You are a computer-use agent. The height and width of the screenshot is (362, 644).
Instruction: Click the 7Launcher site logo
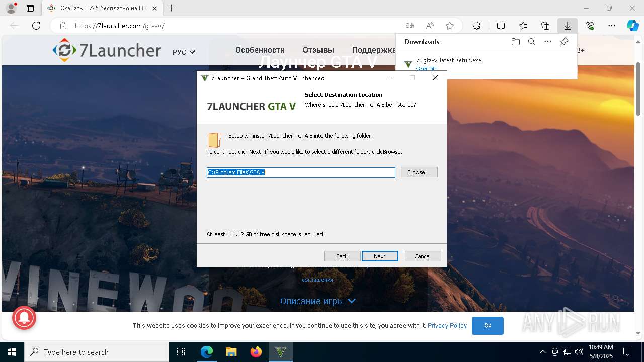[x=107, y=50]
